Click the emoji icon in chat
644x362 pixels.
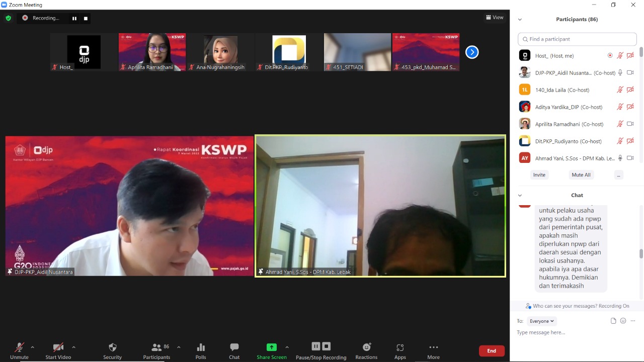pos(623,321)
